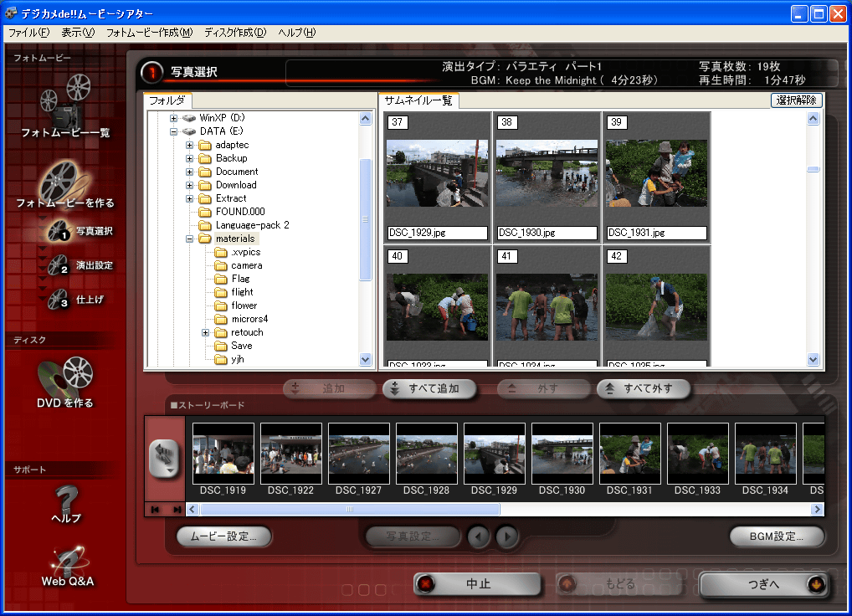852x616 pixels.
Task: Expand the retouch folder node
Action: (205, 332)
